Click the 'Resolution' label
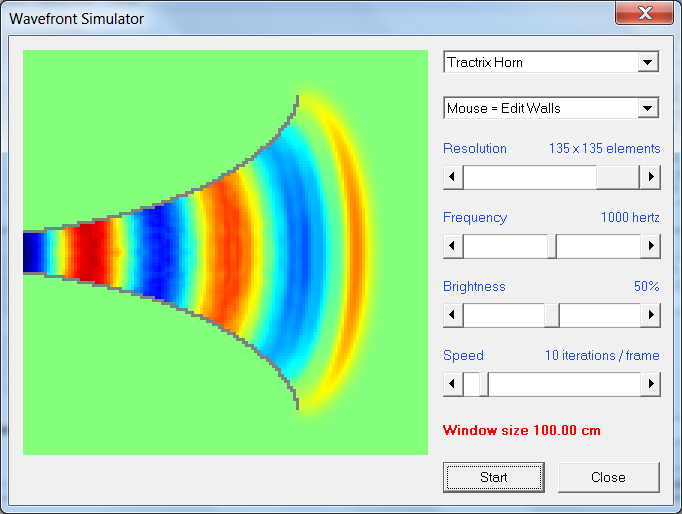 point(475,149)
